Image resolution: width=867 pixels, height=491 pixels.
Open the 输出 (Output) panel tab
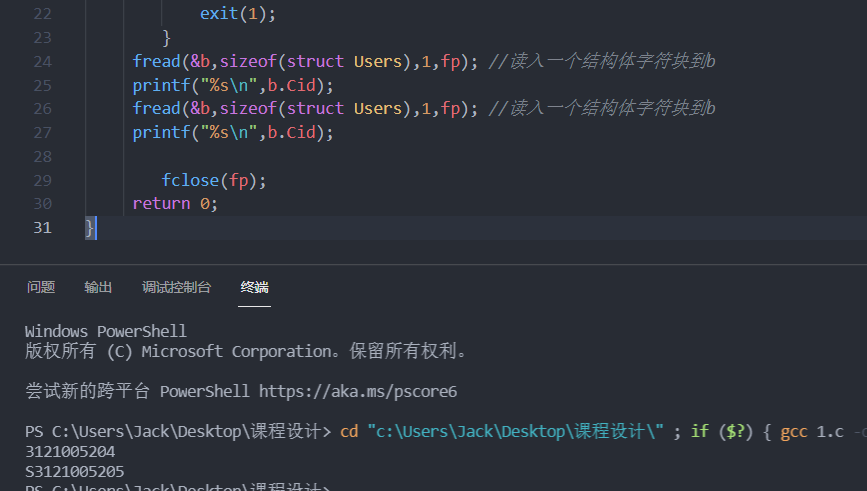pos(98,288)
